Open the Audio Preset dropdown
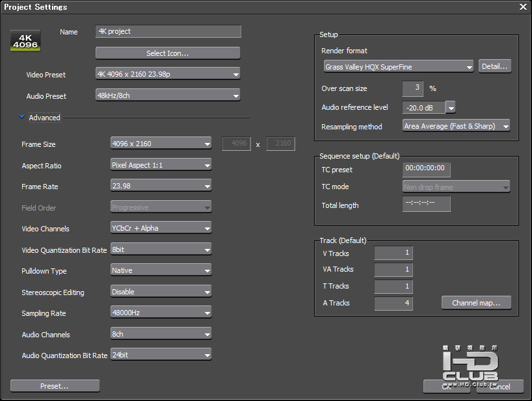 point(168,96)
